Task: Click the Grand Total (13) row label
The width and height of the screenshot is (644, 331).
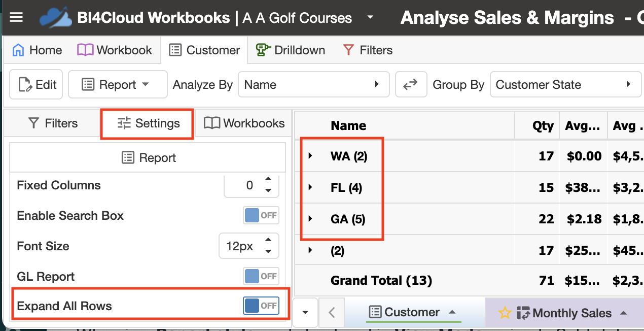Action: click(381, 280)
